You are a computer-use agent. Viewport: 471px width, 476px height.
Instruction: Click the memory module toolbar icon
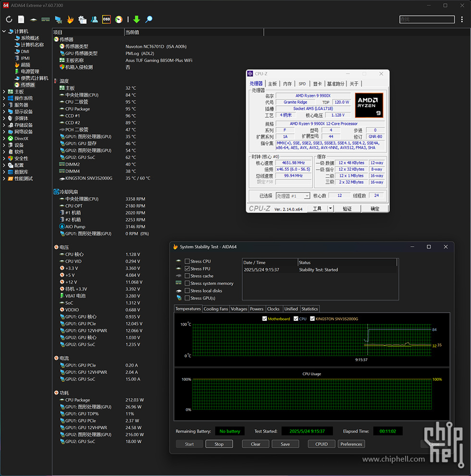[46, 19]
